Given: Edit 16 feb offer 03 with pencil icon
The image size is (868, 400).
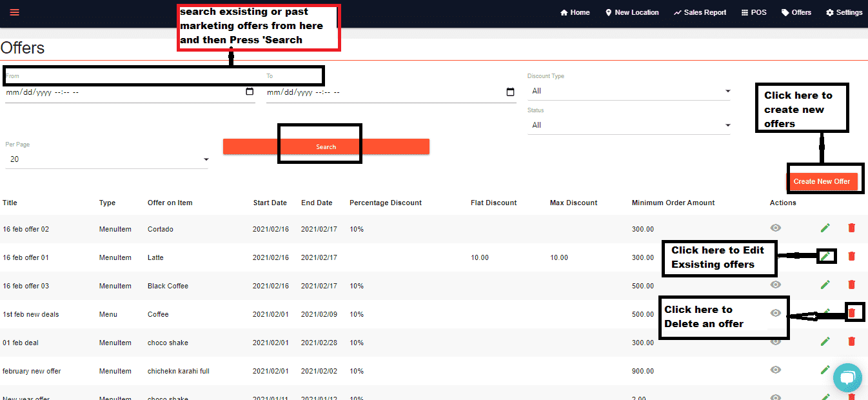Looking at the screenshot, I should point(825,285).
